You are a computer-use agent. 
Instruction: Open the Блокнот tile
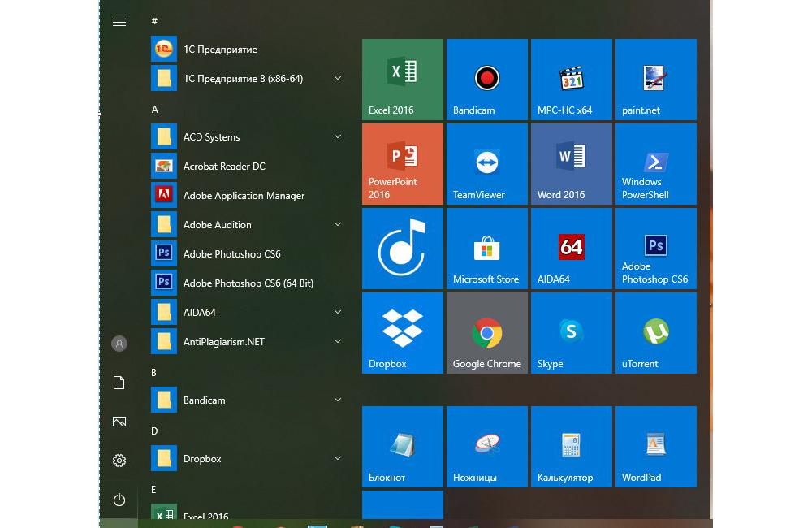click(x=403, y=447)
